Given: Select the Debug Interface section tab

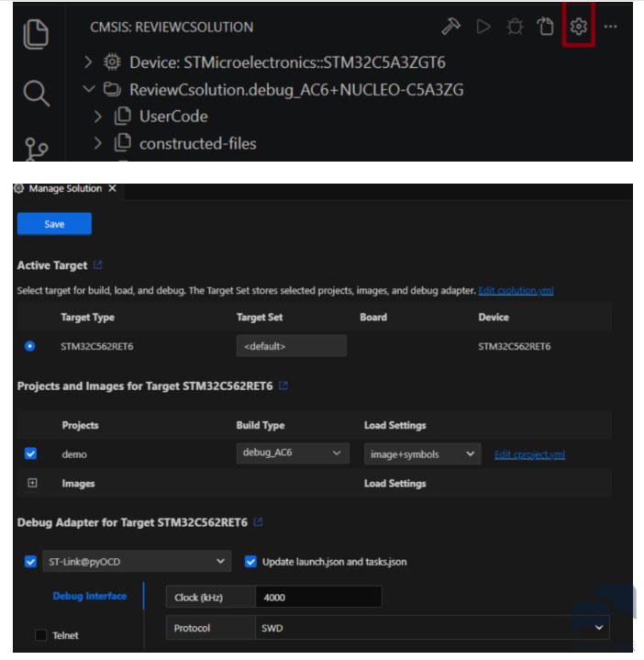Looking at the screenshot, I should pos(90,596).
